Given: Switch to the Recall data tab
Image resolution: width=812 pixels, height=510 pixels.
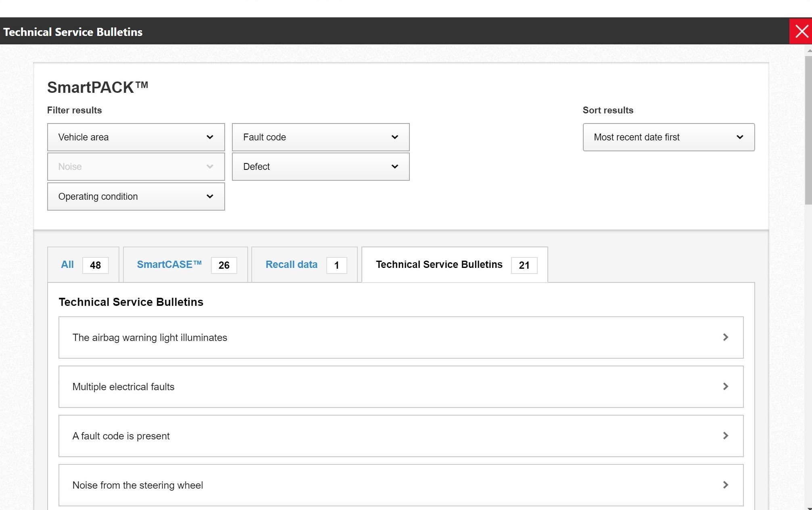Looking at the screenshot, I should (x=305, y=265).
